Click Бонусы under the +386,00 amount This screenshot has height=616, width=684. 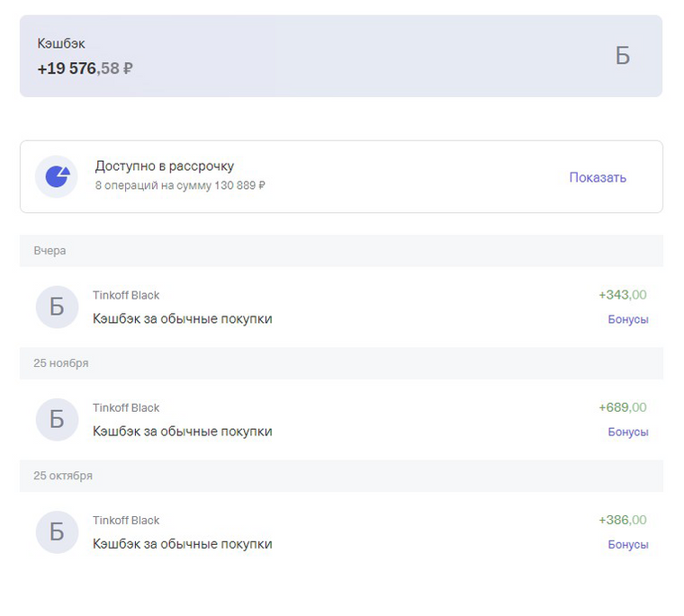[x=627, y=544]
